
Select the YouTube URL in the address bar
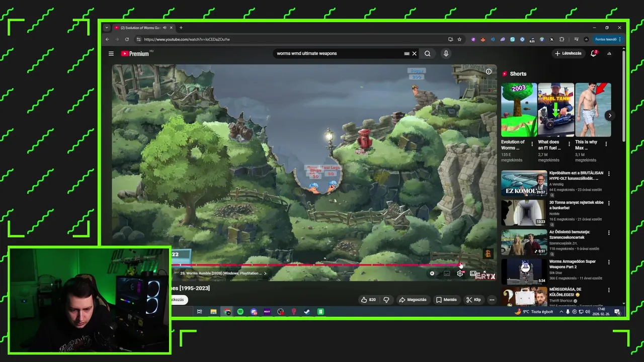click(x=187, y=39)
